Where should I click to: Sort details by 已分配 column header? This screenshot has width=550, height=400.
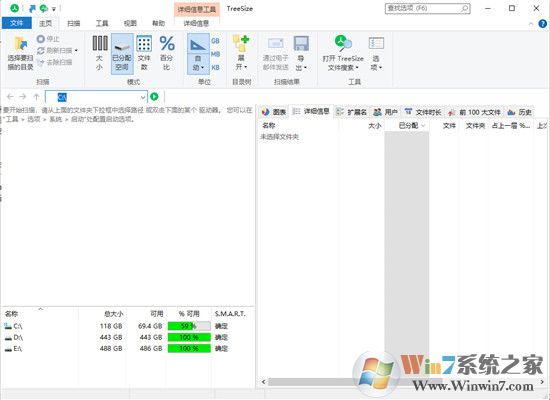click(407, 126)
